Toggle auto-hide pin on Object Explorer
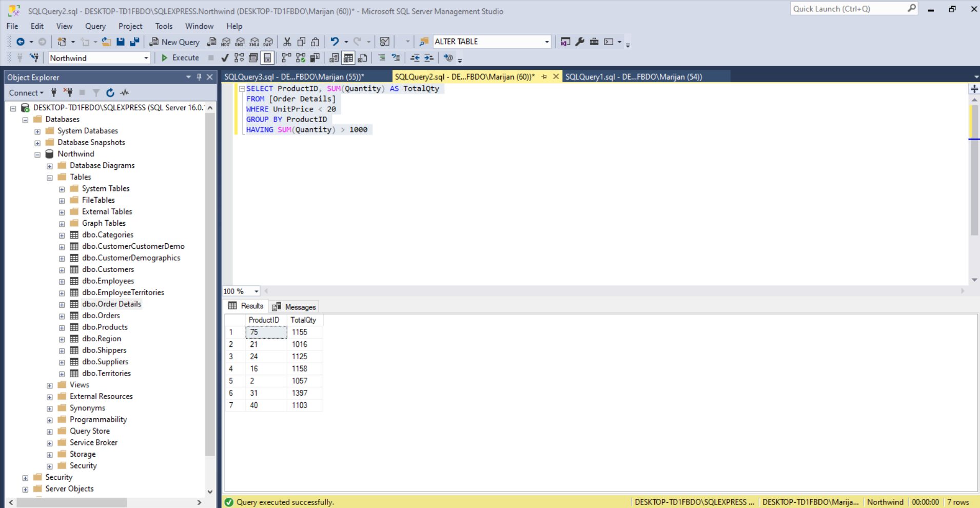The height and width of the screenshot is (508, 980). (199, 77)
